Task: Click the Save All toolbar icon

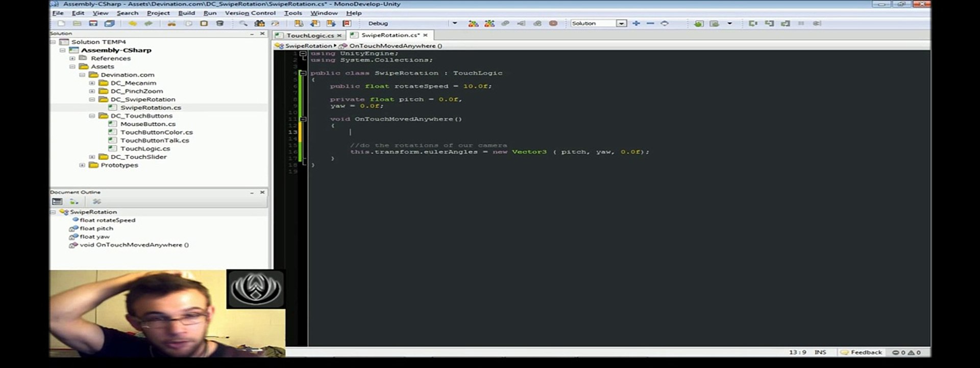Action: click(109, 24)
